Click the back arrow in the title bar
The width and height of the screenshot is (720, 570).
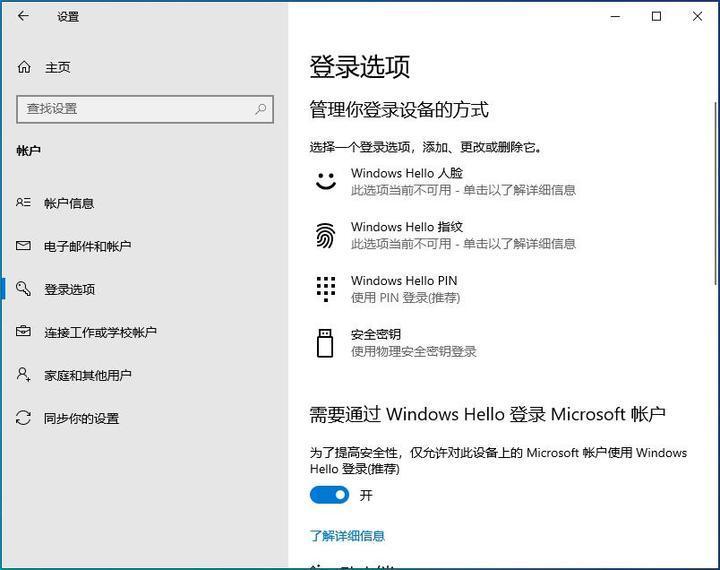(23, 16)
